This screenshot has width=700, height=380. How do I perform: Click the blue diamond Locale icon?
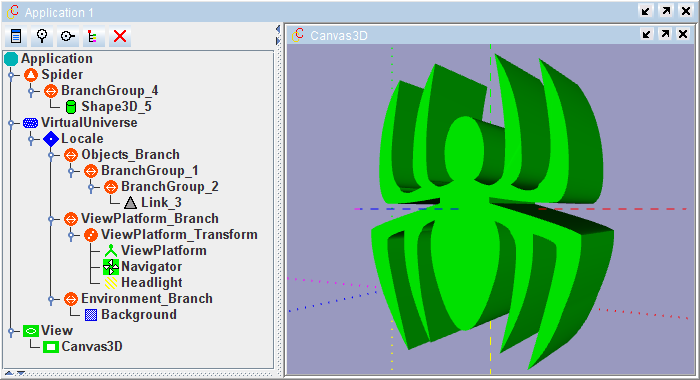click(51, 139)
